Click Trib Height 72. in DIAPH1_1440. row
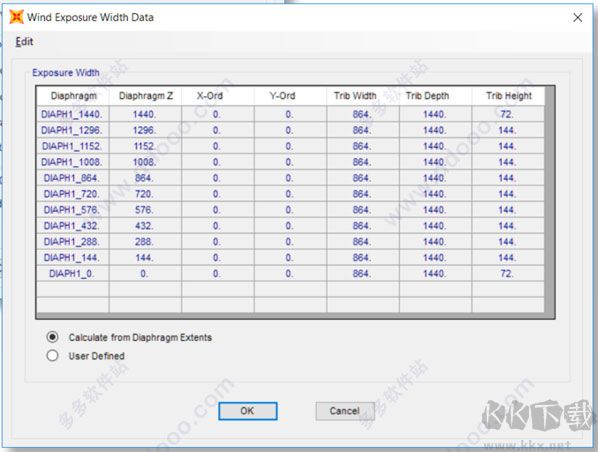 tap(508, 114)
